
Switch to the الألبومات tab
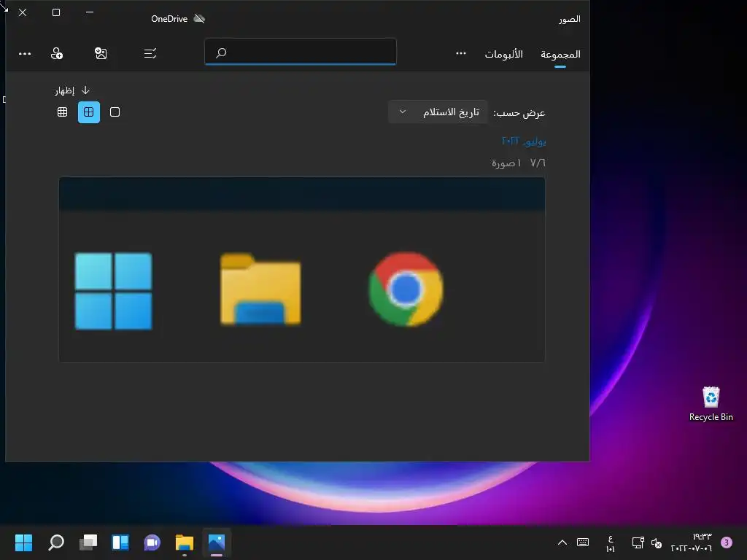point(503,54)
